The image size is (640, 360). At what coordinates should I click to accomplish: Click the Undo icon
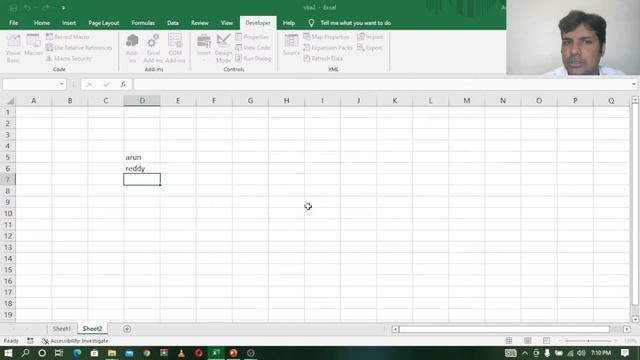[27, 8]
